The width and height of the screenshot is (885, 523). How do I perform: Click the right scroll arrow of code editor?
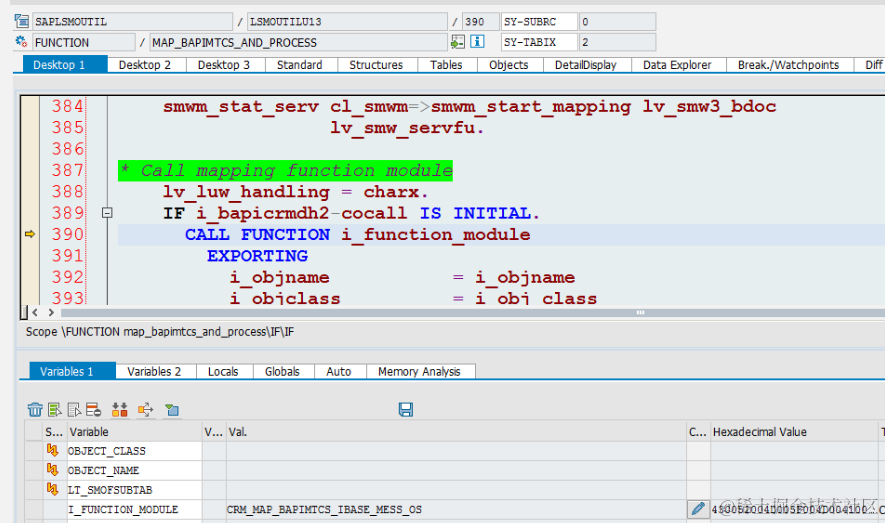tap(51, 312)
